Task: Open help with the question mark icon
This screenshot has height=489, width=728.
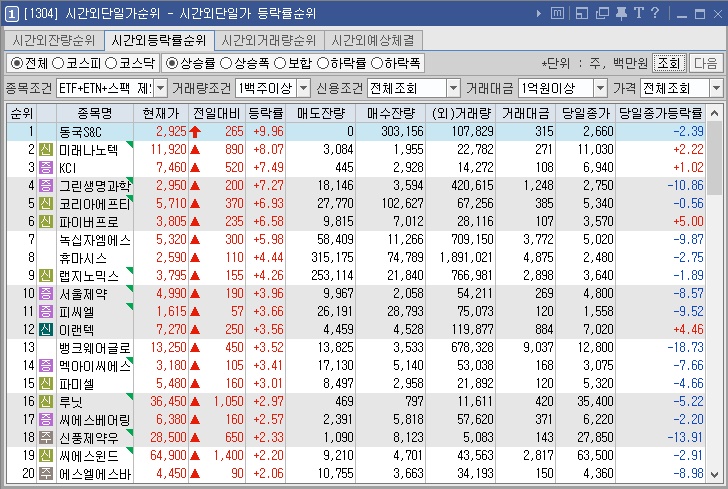Action: (655, 13)
